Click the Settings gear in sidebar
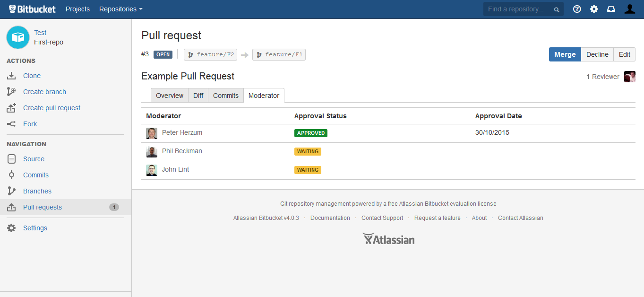The width and height of the screenshot is (644, 297). click(x=12, y=228)
